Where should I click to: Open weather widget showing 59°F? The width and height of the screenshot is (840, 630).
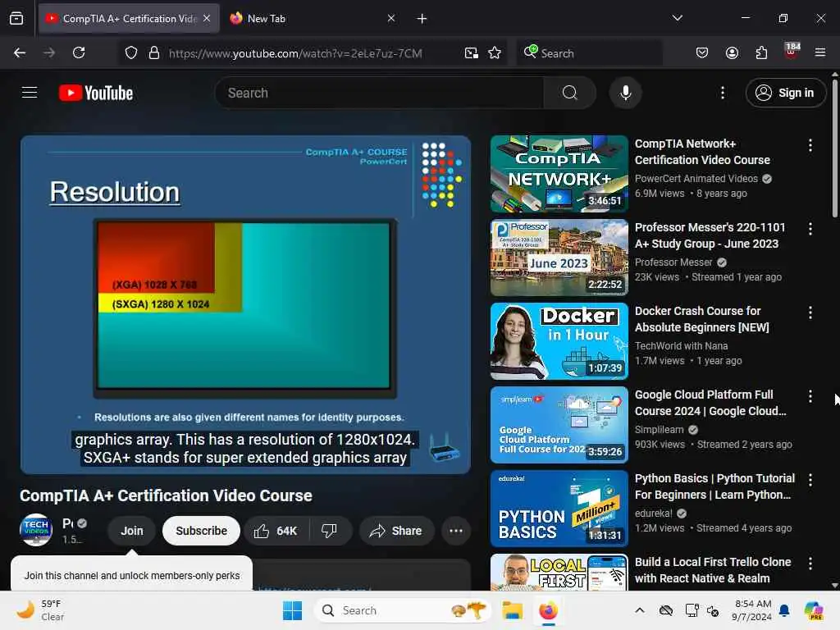tap(40, 610)
